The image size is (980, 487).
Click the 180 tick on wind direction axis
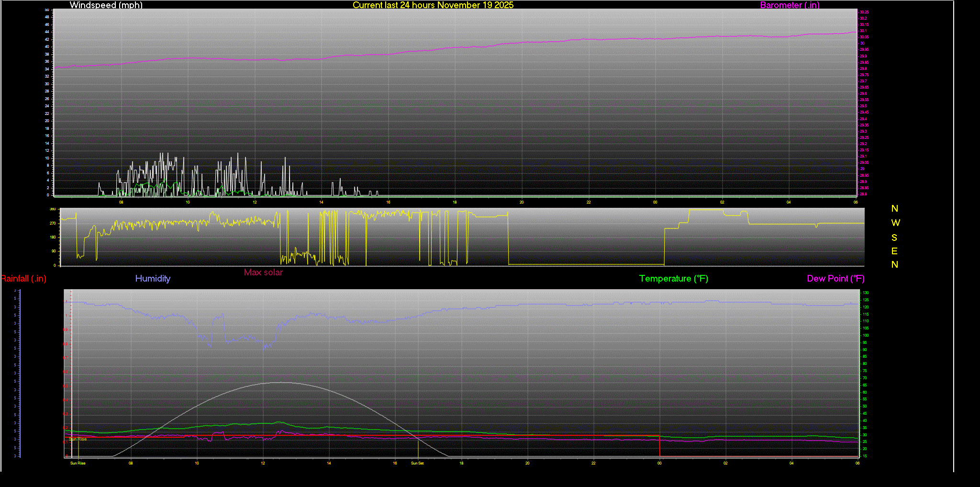[x=53, y=237]
